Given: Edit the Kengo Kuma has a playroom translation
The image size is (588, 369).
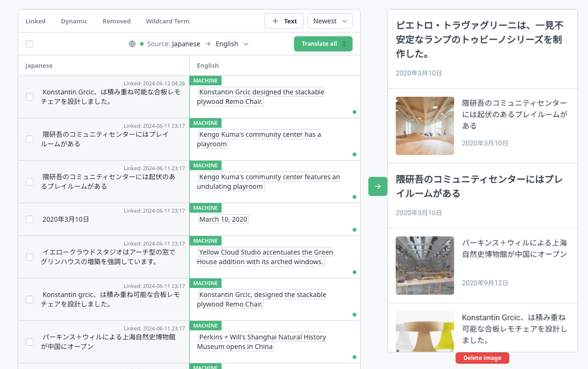Looking at the screenshot, I should click(259, 139).
